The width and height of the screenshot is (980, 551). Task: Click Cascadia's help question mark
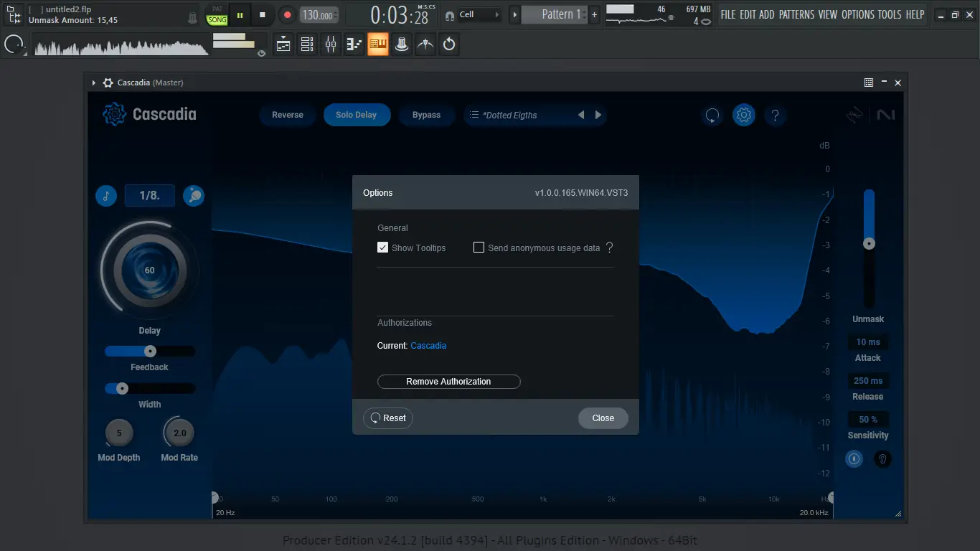coord(775,115)
